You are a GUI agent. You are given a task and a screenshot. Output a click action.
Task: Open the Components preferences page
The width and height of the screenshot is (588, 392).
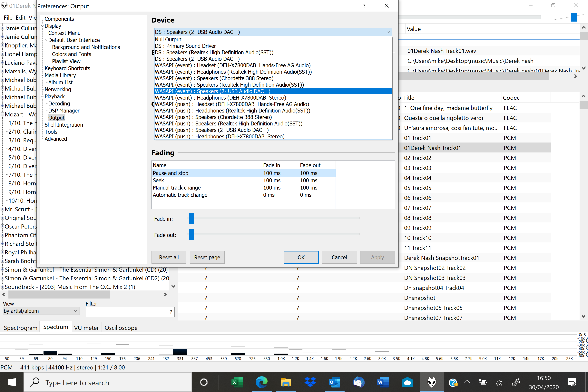59,19
